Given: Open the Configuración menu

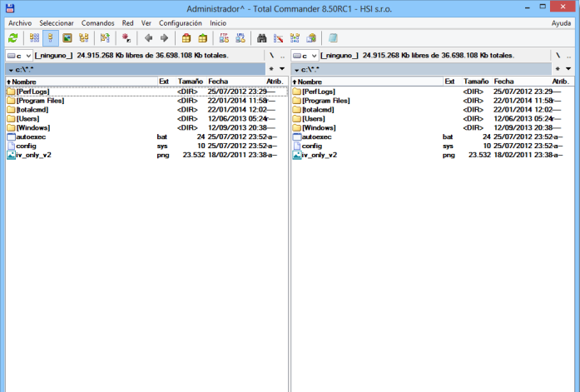Looking at the screenshot, I should pos(181,23).
